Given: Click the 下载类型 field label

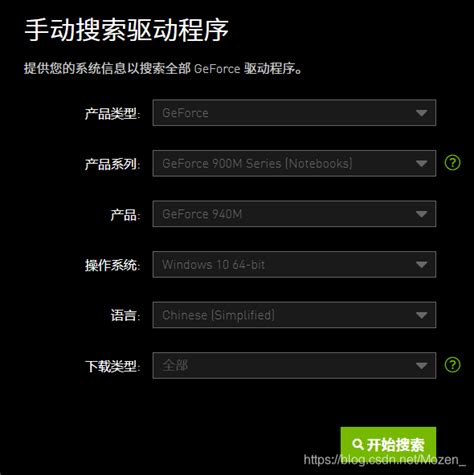Looking at the screenshot, I should tap(112, 366).
